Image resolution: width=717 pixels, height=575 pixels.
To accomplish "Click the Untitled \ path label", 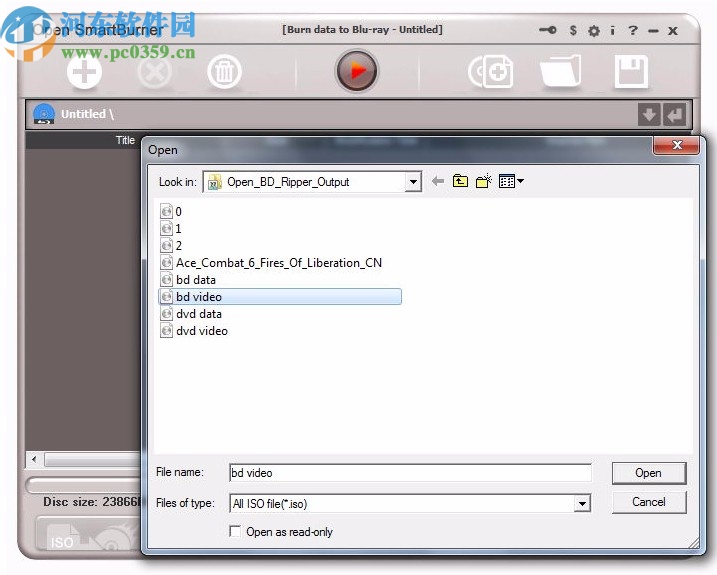I will pos(87,114).
